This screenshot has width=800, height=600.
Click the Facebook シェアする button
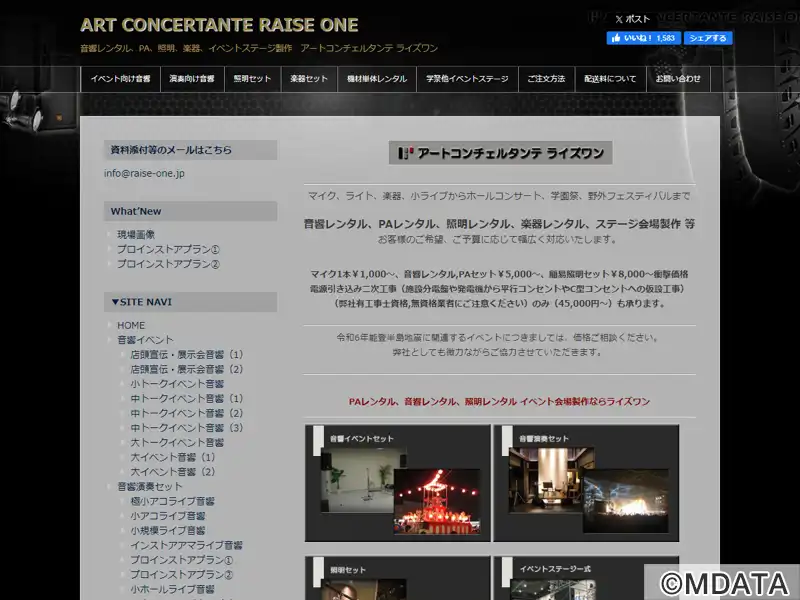708,38
